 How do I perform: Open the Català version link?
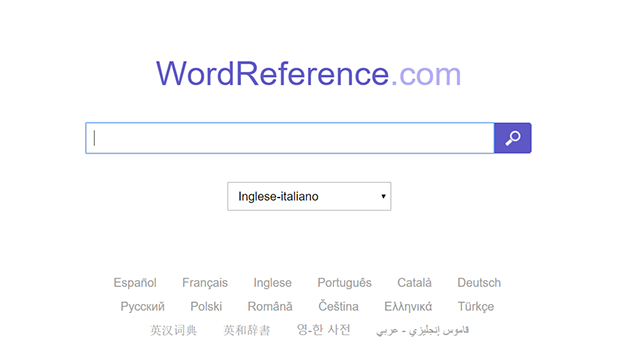pyautogui.click(x=414, y=282)
